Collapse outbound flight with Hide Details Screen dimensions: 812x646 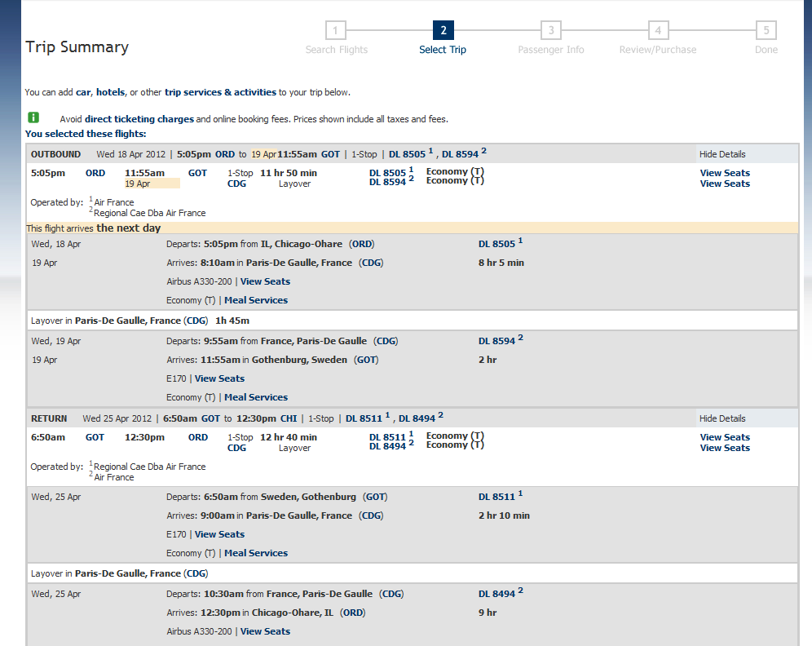722,154
